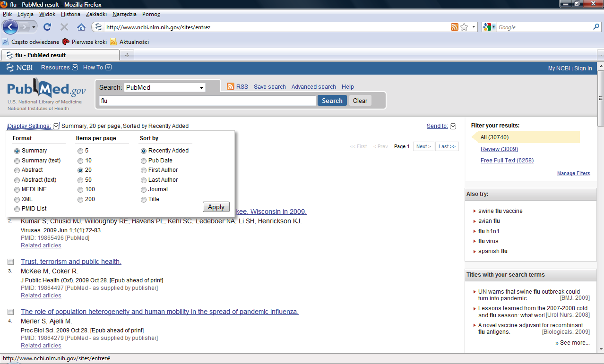
Task: Open the Send to dropdown arrow
Action: (x=453, y=126)
